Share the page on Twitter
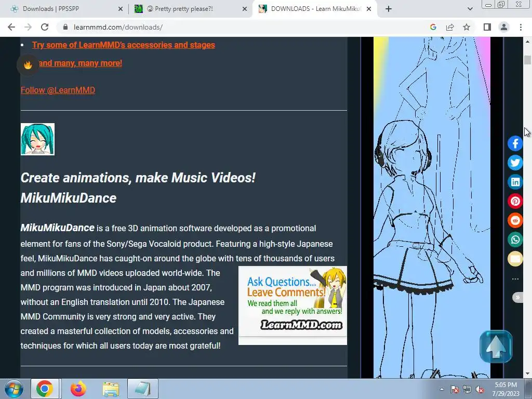 pyautogui.click(x=515, y=163)
